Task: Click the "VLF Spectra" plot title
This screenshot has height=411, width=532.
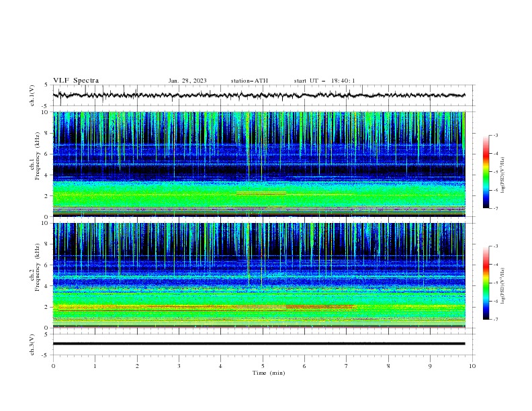Action: [x=76, y=81]
